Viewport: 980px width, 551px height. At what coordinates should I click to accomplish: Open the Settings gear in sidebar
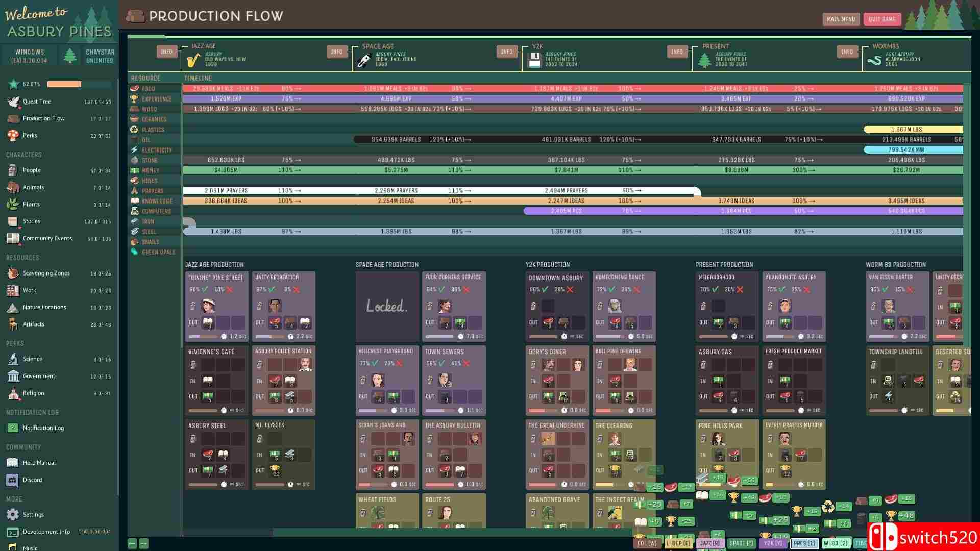coord(13,515)
